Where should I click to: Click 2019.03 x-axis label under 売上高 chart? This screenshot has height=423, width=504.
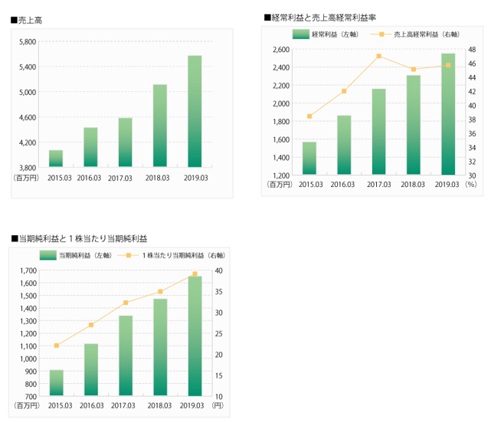point(196,178)
